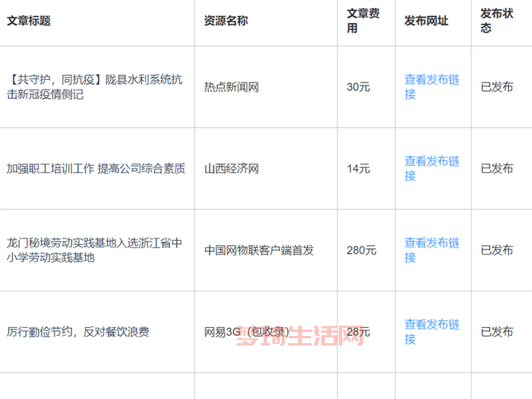
Task: Select article title 陇县水利系统抗击新冠疫情侧记
Action: (95, 87)
